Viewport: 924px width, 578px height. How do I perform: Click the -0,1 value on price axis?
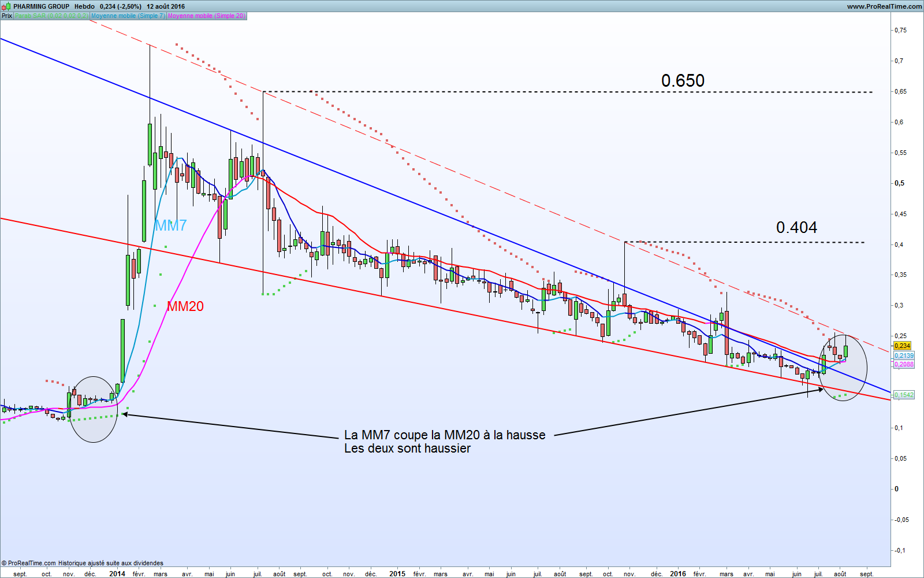[x=900, y=550]
